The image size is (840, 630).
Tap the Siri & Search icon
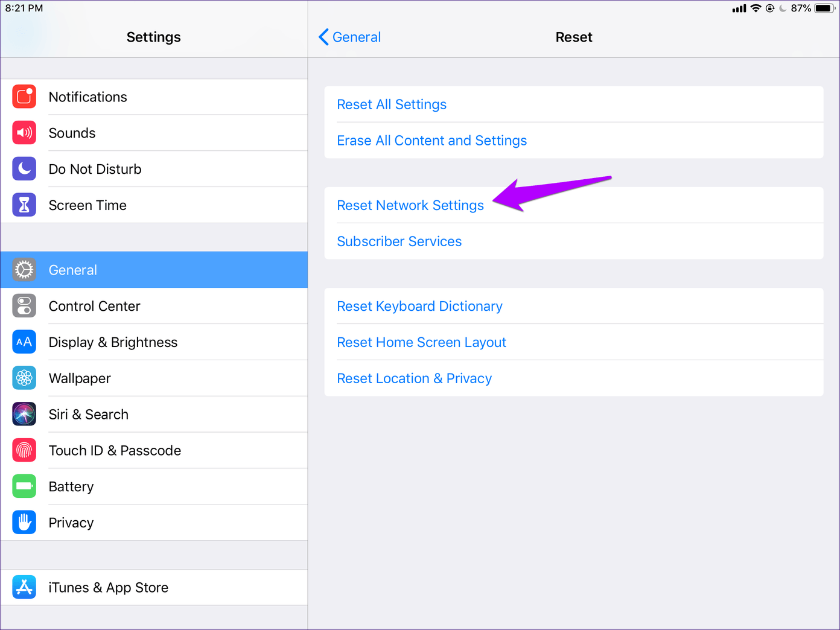(x=24, y=415)
